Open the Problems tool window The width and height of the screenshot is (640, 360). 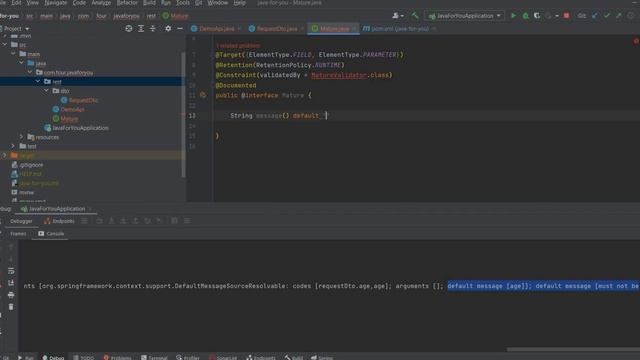pyautogui.click(x=118, y=358)
